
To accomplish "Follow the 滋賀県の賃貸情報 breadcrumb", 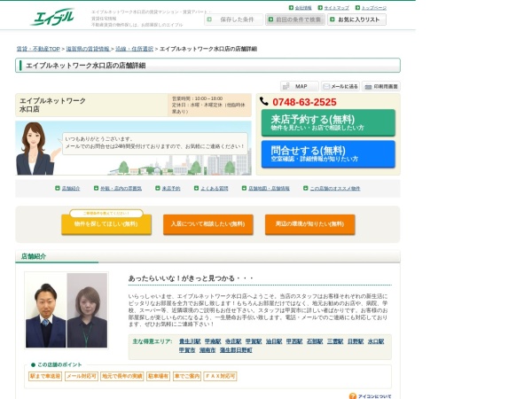I will coord(88,49).
